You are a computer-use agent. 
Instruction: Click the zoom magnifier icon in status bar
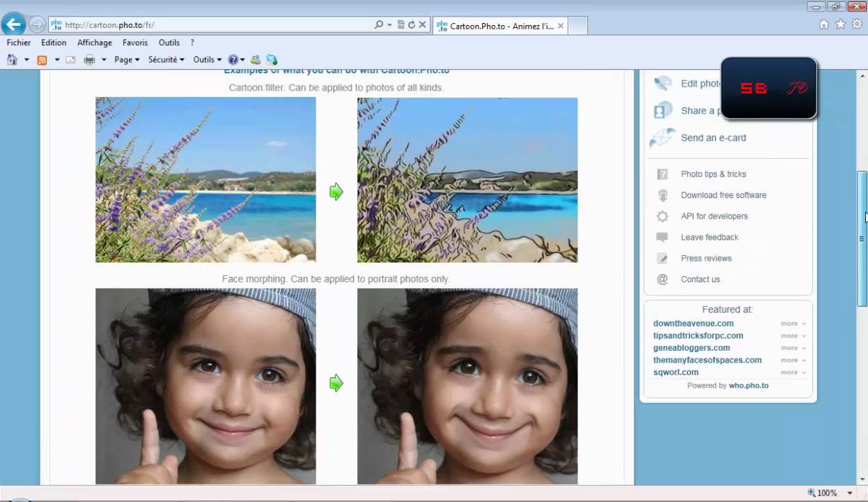click(x=812, y=493)
